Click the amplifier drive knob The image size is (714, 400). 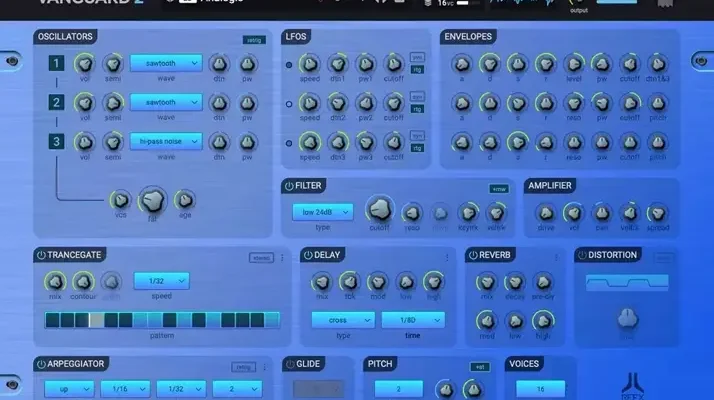tap(545, 212)
